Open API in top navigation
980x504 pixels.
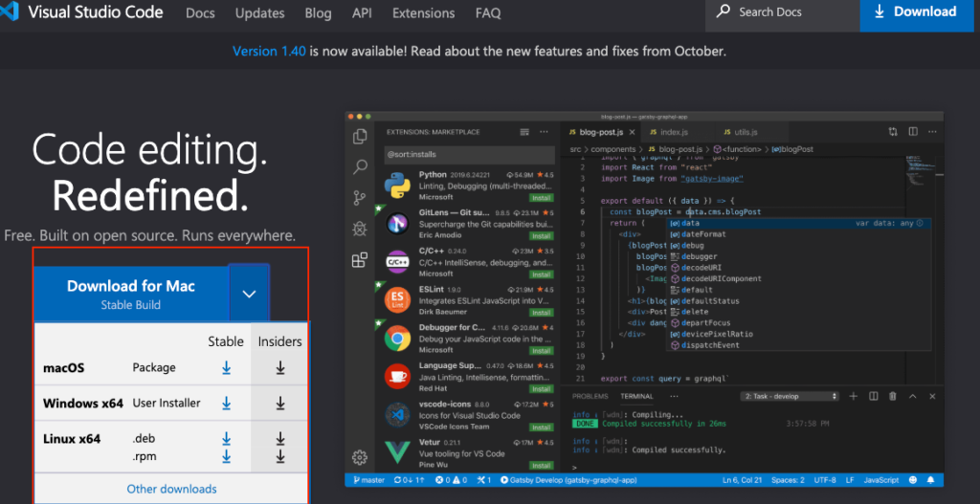[362, 12]
